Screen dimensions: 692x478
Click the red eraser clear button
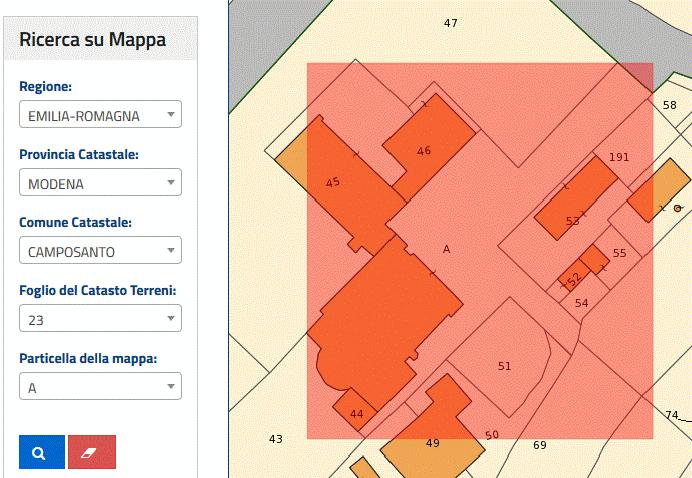tap(91, 452)
